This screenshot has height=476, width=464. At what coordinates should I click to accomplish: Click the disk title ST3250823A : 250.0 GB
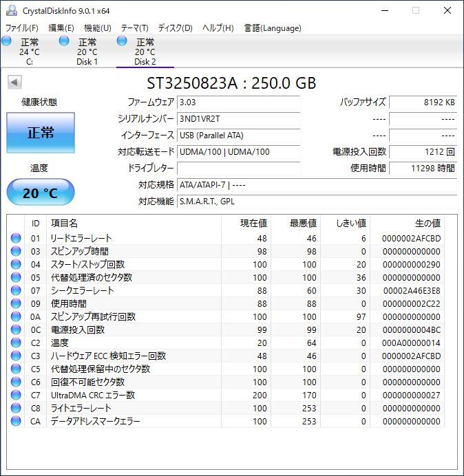point(231,83)
